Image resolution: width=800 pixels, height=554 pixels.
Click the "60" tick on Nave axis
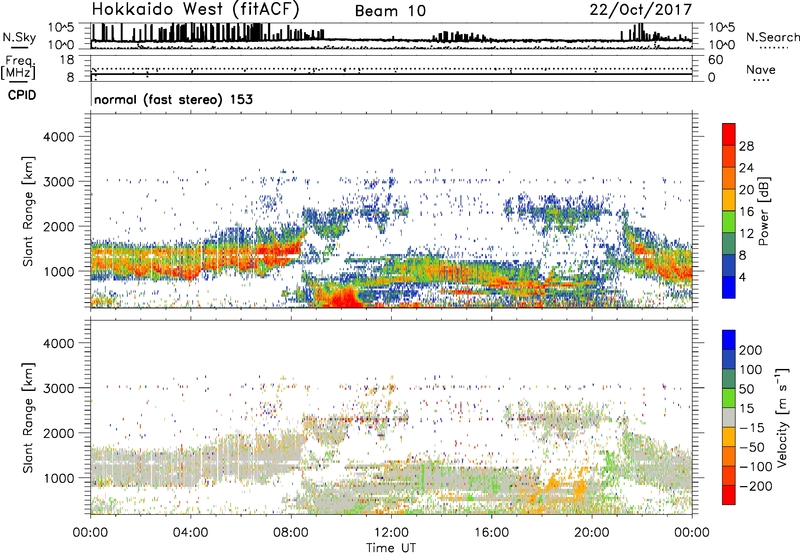pos(716,60)
